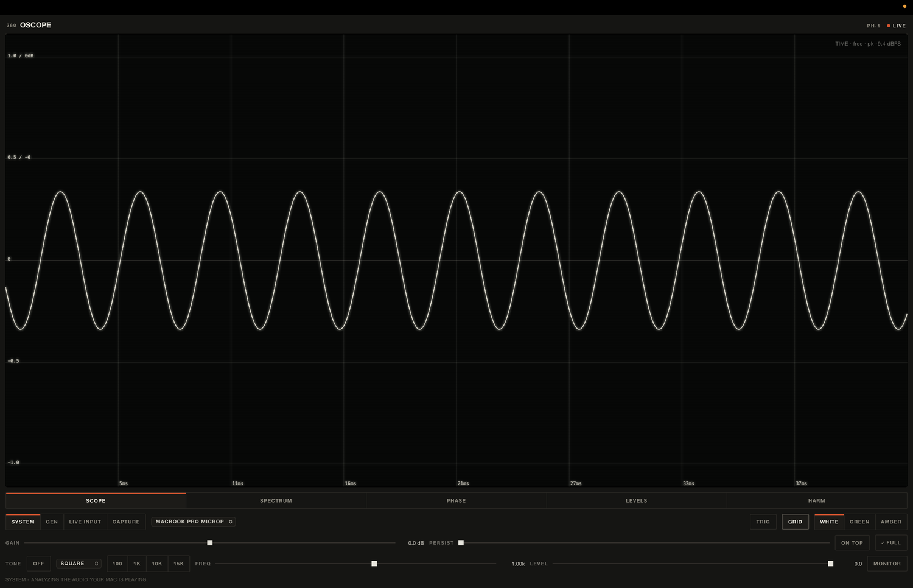Click the 1.00k frequency readout
This screenshot has width=913, height=588.
tap(518, 564)
